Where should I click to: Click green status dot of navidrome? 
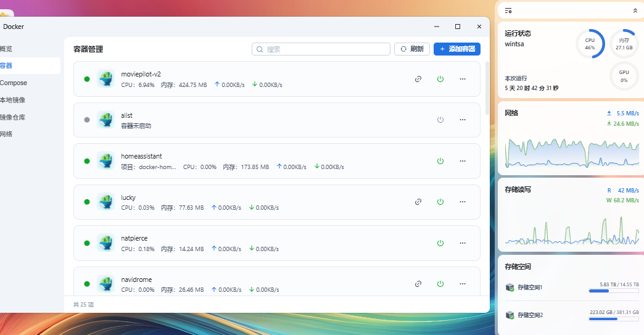click(86, 284)
